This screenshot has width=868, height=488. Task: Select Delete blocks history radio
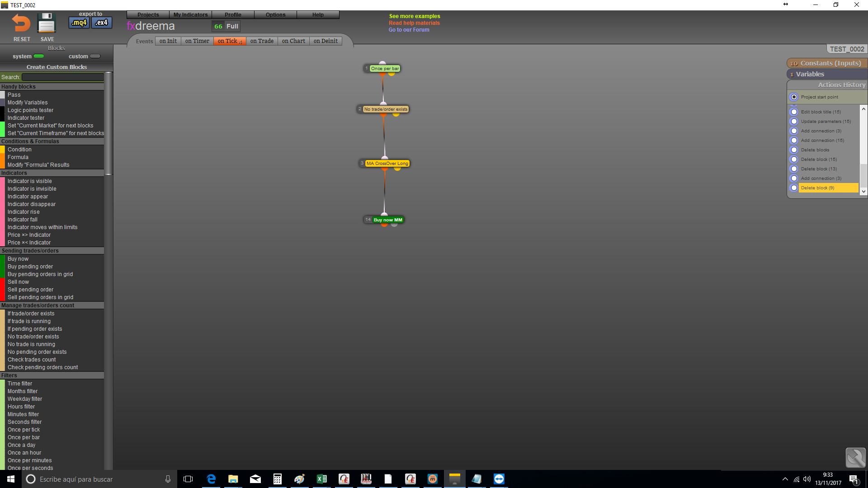coord(794,150)
